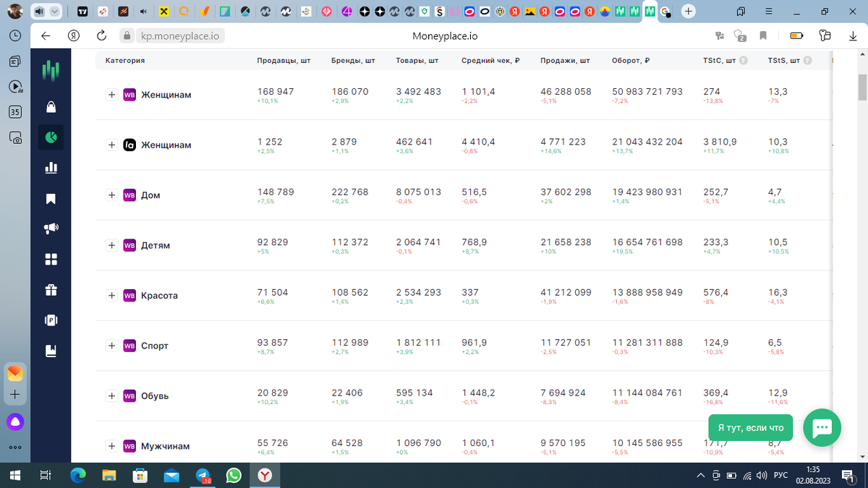Expand the Lamoda Женщинам category row

coord(111,145)
